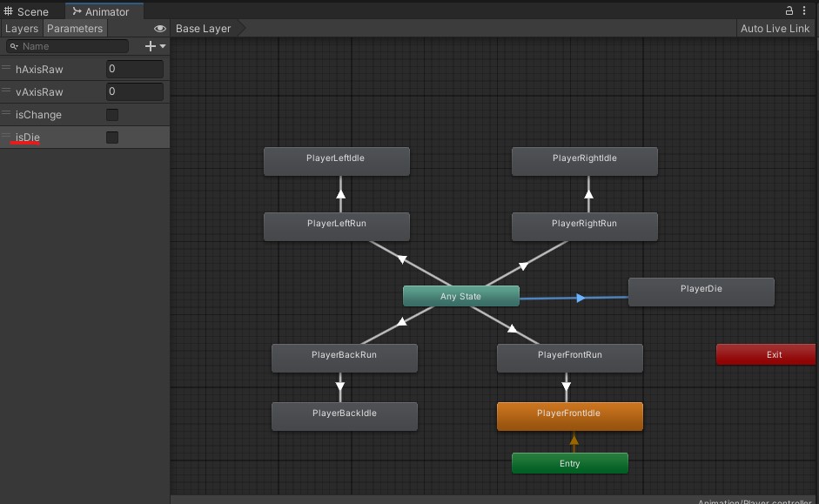Click the vAxisRaw parameter reorder handle
Image resolution: width=819 pixels, height=504 pixels.
6,91
